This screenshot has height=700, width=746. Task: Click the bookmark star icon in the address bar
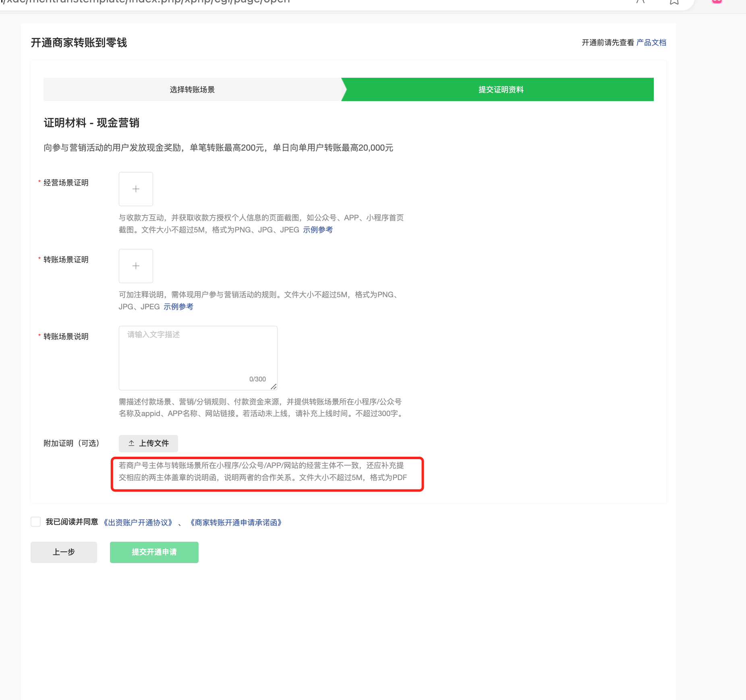click(674, 2)
